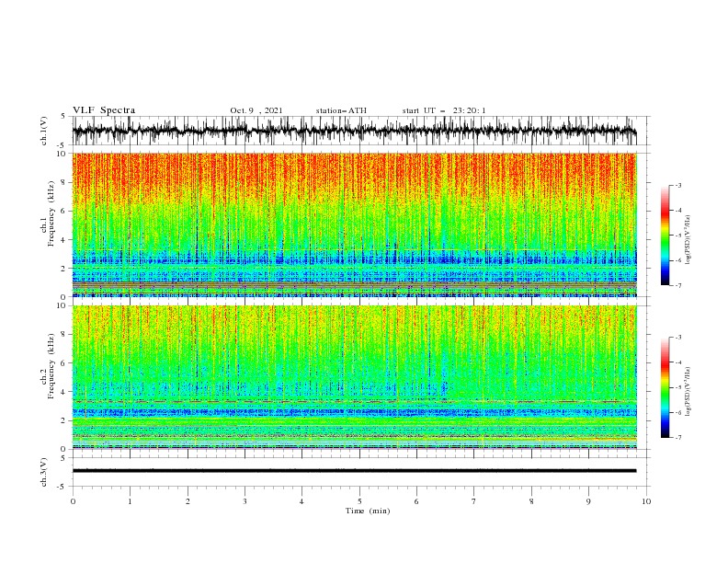Click the '4' tick on the time axis

tap(301, 501)
